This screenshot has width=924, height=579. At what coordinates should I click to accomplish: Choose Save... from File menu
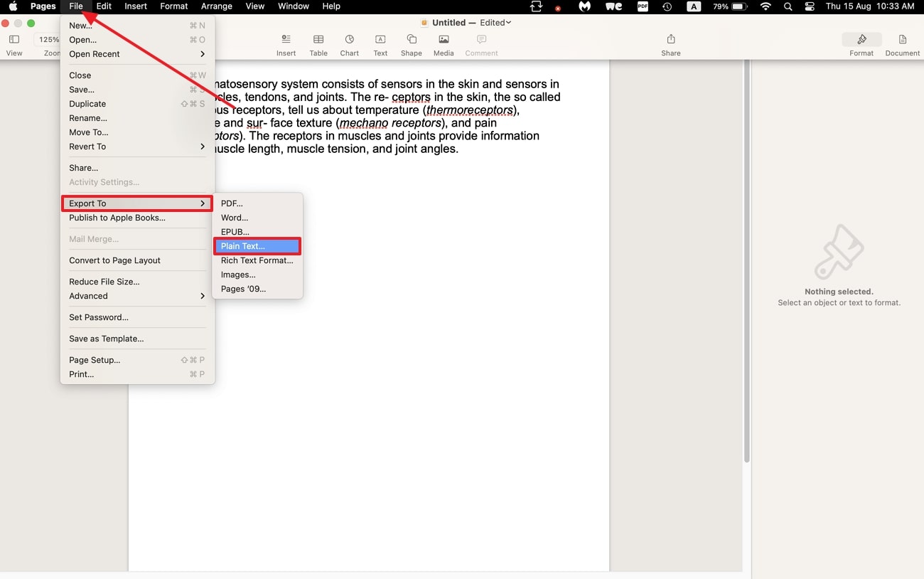137,90
